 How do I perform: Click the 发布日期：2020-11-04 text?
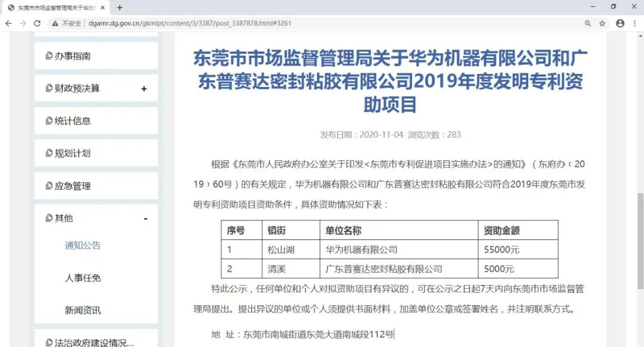point(362,135)
